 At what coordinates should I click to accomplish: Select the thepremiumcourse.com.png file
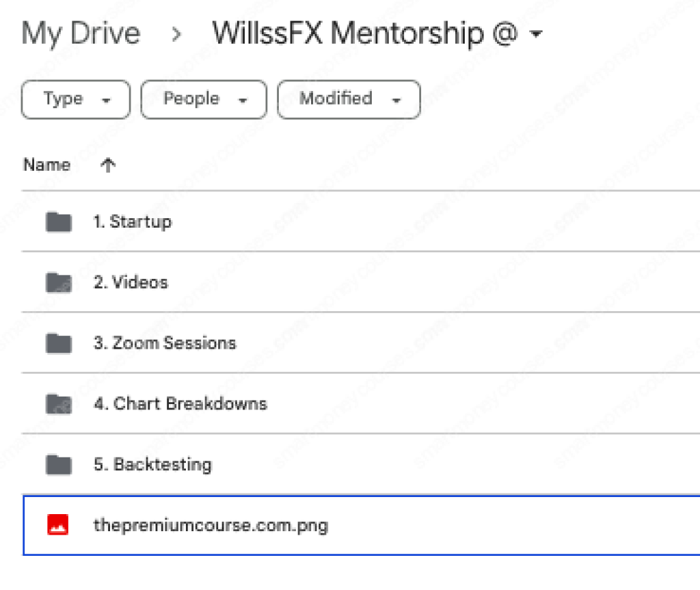click(x=211, y=526)
